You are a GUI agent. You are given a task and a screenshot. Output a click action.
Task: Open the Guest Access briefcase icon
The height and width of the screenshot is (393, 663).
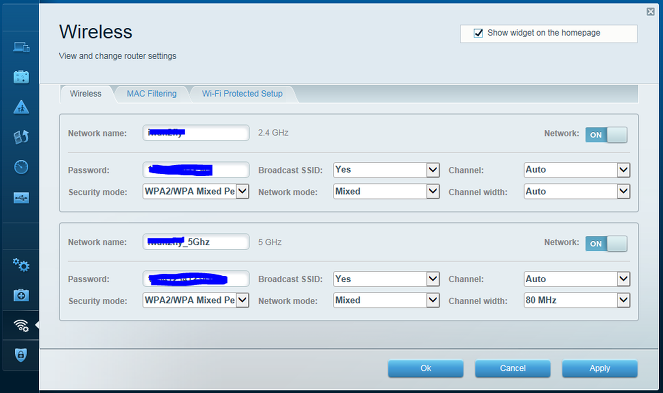[x=21, y=77]
